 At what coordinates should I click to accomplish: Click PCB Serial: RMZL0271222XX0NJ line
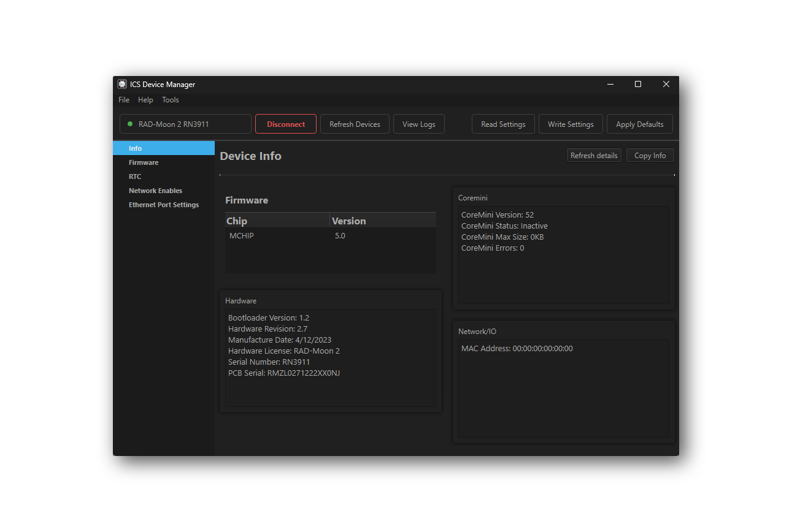pos(284,373)
